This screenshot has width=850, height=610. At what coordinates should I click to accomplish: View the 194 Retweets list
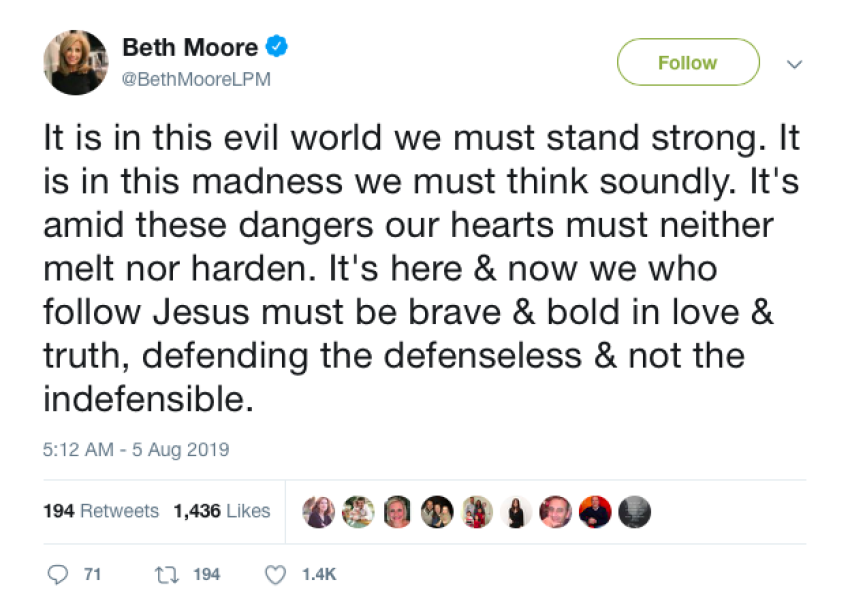100,511
